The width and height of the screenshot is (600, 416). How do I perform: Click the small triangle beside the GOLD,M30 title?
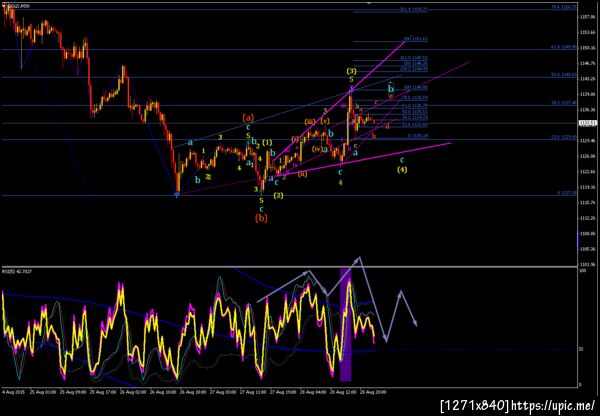pyautogui.click(x=3, y=6)
